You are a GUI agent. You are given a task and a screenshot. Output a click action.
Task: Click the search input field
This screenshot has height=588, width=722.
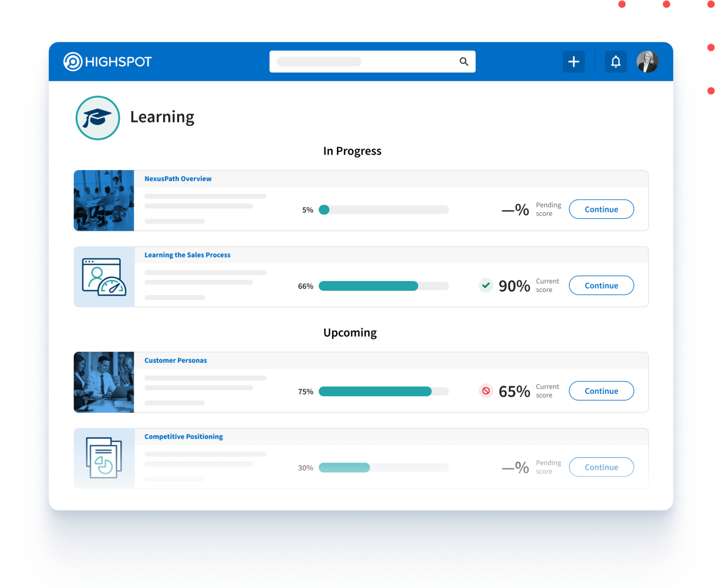[372, 62]
